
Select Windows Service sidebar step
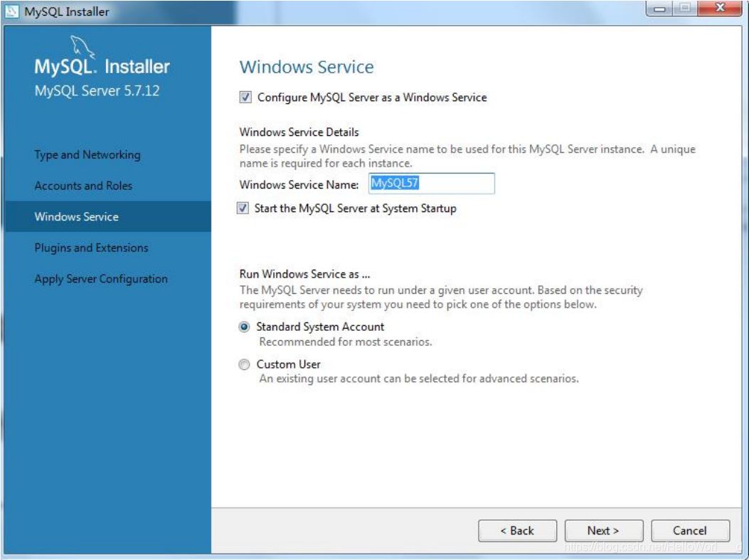tap(108, 216)
